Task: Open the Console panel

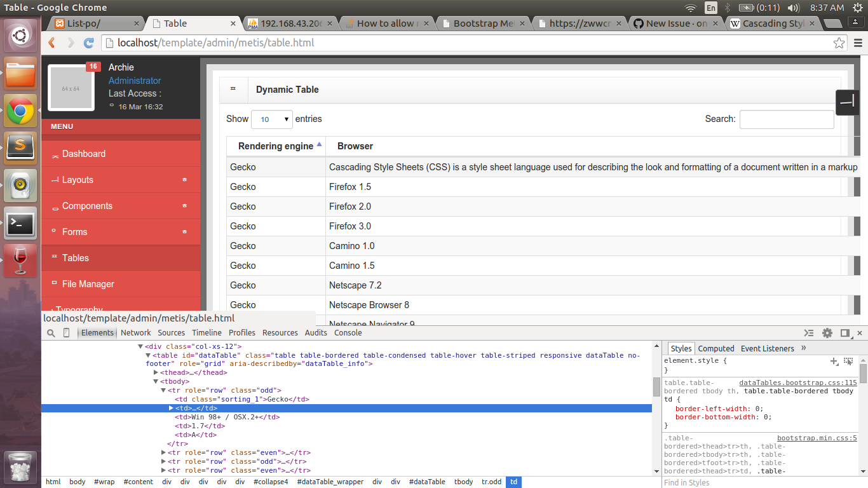Action: [348, 333]
